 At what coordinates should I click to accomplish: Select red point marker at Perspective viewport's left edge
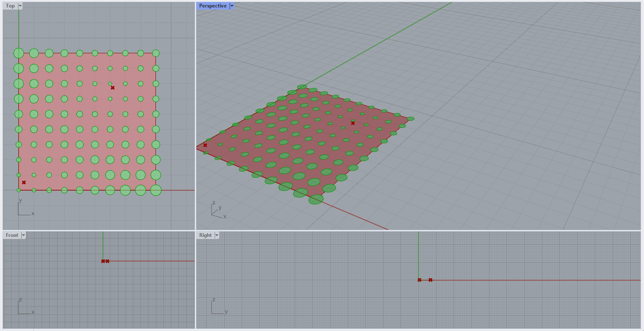205,145
